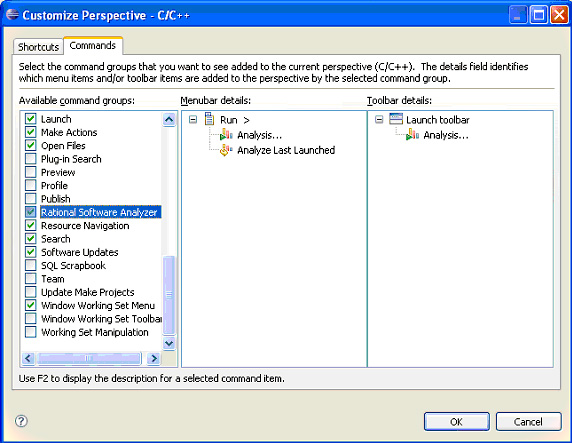Viewport: 572px width, 443px height.
Task: Open help via the question mark icon
Action: pos(22,421)
